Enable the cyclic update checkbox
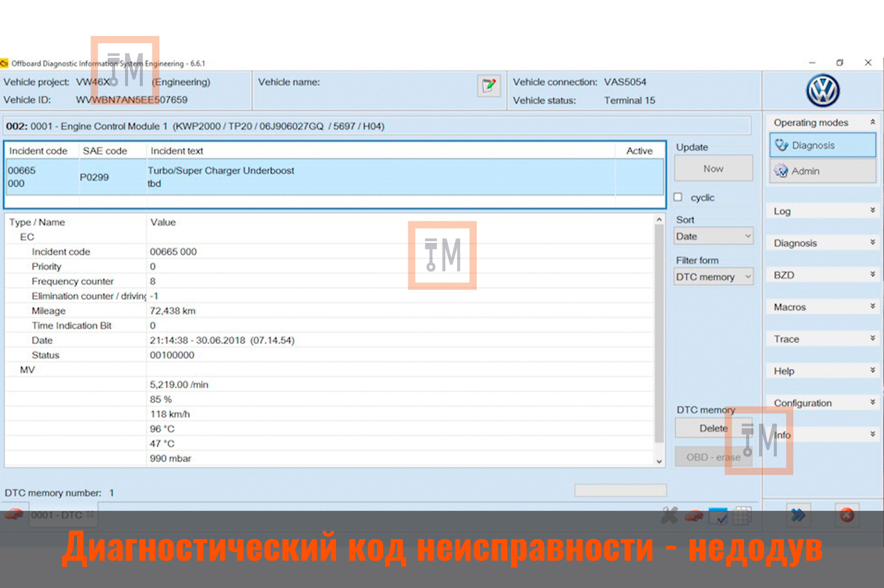This screenshot has height=588, width=884. (678, 197)
